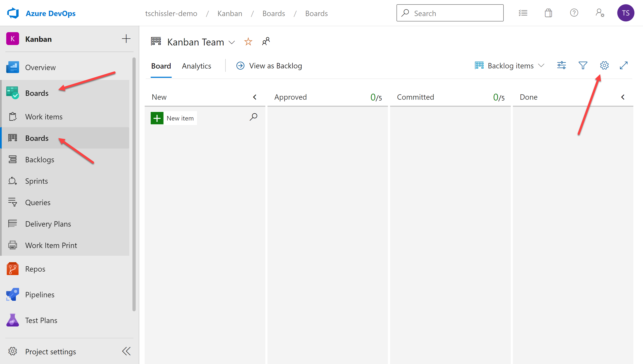The height and width of the screenshot is (364, 643).
Task: Click the green plus icon for New item
Action: pos(157,118)
